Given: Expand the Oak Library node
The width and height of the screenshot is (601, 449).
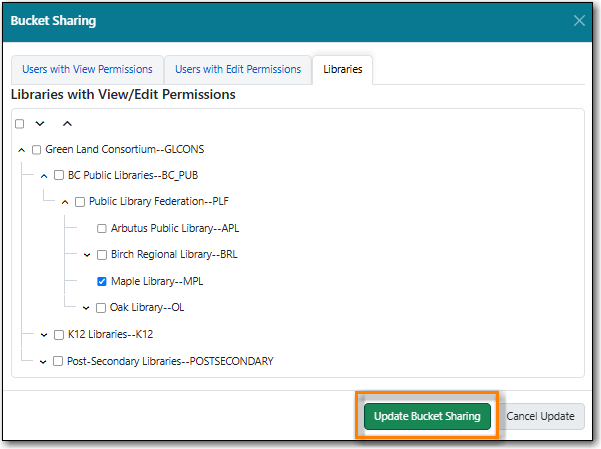Looking at the screenshot, I should pyautogui.click(x=87, y=308).
